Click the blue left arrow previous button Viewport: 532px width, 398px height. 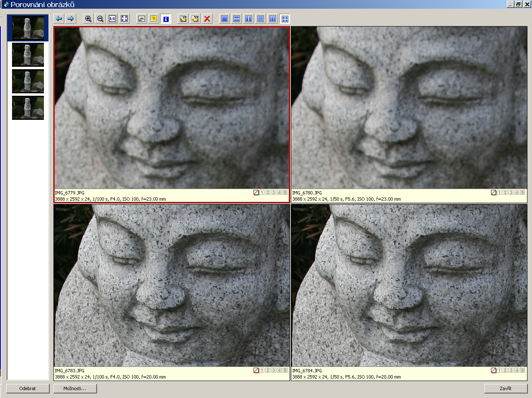point(59,19)
